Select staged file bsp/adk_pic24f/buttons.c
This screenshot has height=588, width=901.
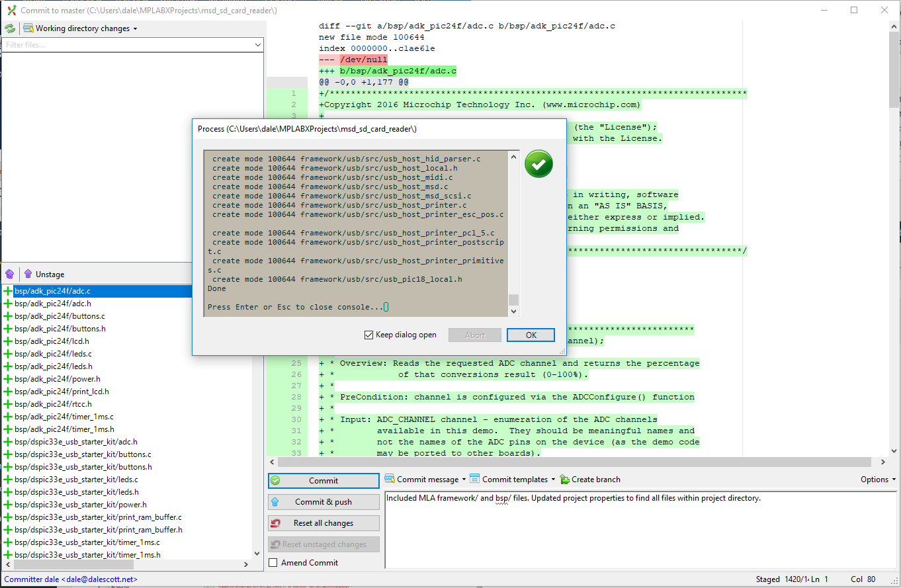pyautogui.click(x=60, y=316)
